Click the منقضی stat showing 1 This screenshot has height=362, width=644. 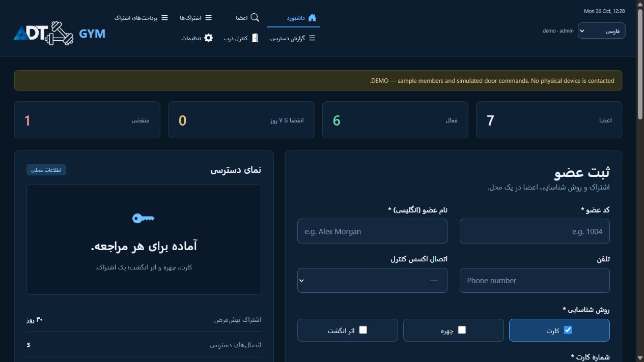pyautogui.click(x=87, y=120)
